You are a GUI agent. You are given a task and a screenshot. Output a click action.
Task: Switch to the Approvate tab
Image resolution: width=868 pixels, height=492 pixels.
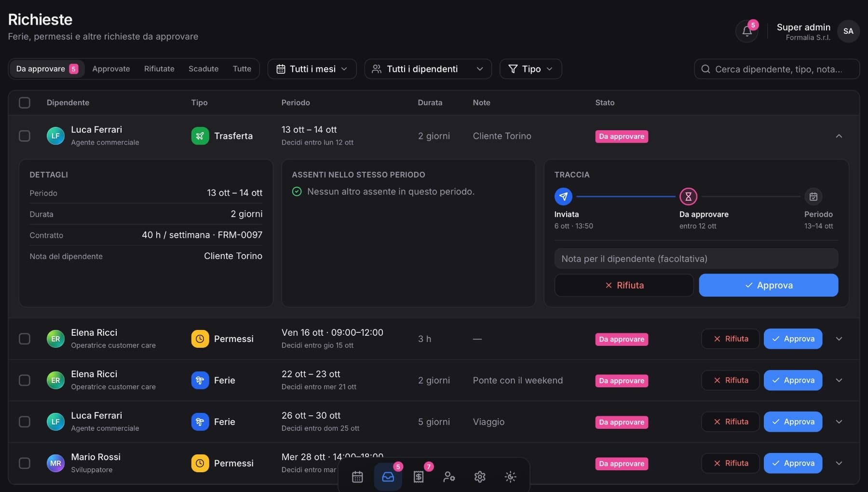[x=111, y=69]
